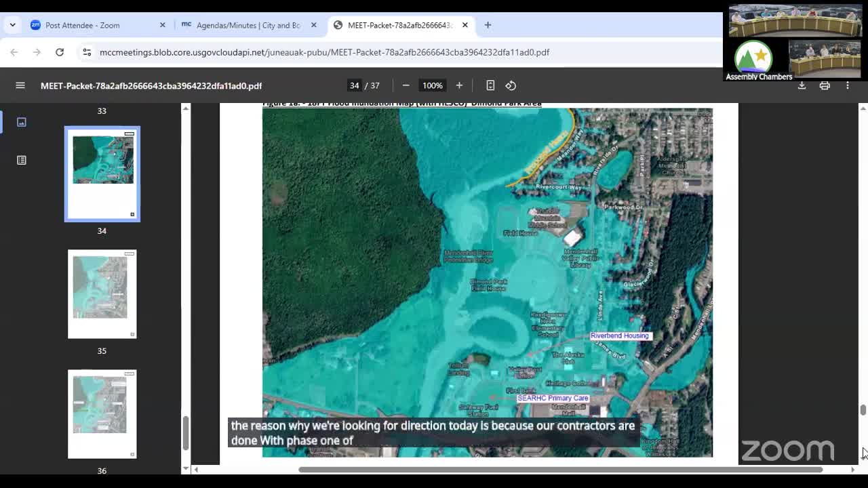View site information icon in address bar

(x=87, y=52)
